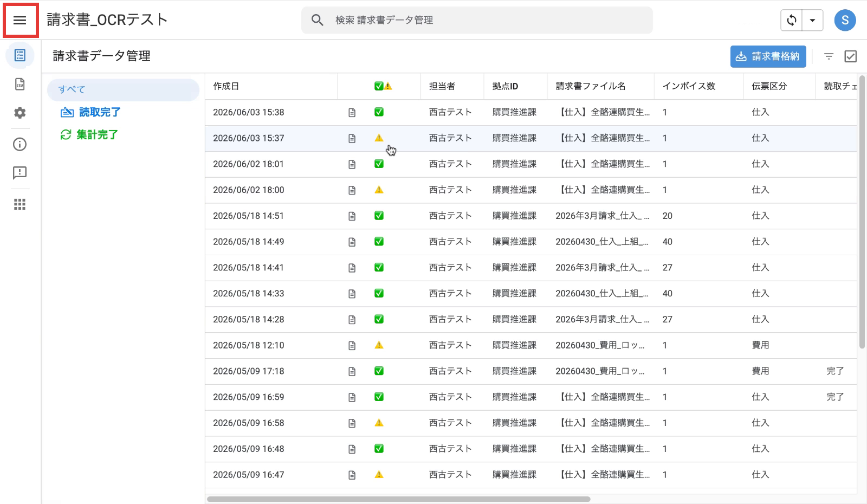Click 費用 in the 2026/05/09 17:18 row
The height and width of the screenshot is (504, 867).
(760, 371)
